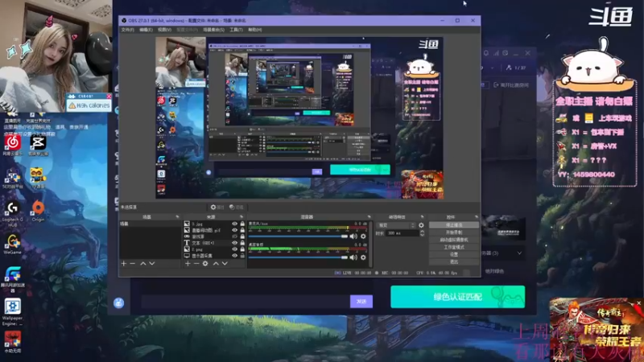Screen dimensions: 644x362
Task: Add a new source with the plus icon
Action: tap(188, 264)
